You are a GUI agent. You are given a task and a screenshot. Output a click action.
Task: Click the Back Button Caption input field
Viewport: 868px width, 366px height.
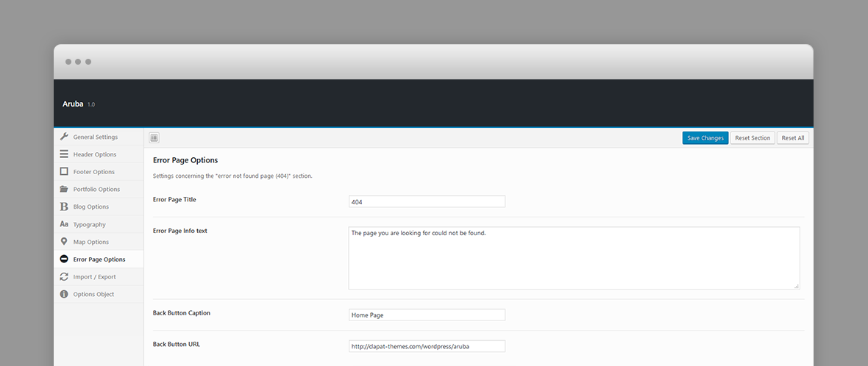(427, 315)
